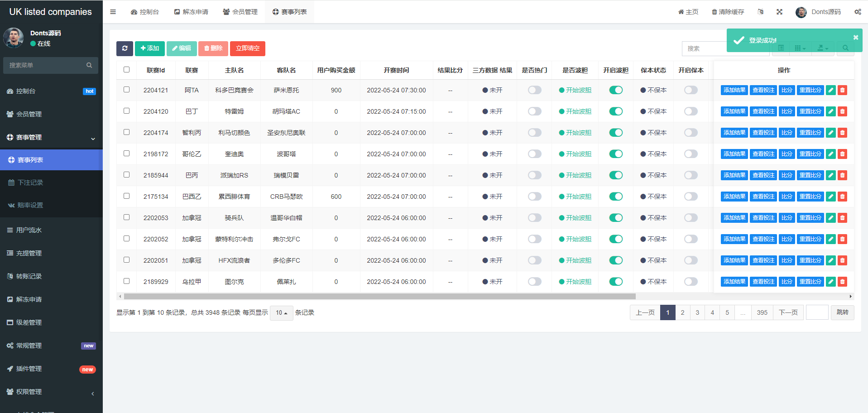The width and height of the screenshot is (868, 413).
Task: Click the fullscreen icon in the top bar
Action: pyautogui.click(x=779, y=12)
